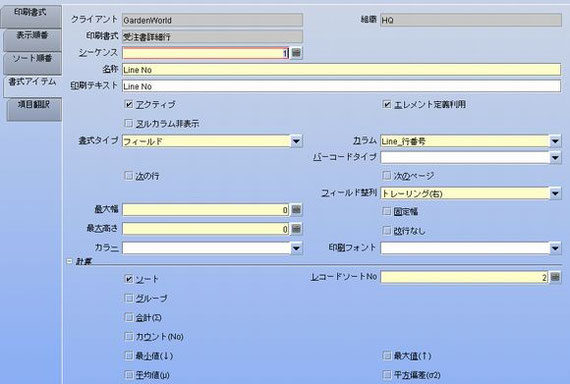
Task: Toggle the ソート checkbox
Action: [128, 279]
